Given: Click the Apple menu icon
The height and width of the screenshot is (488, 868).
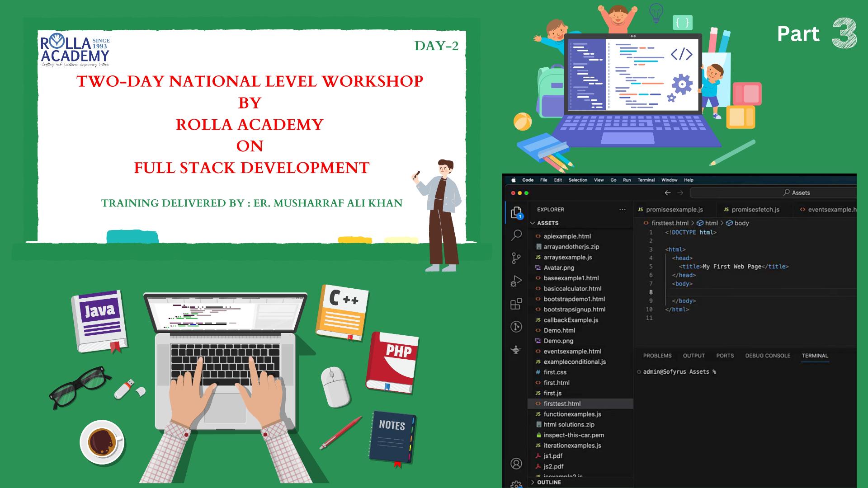Looking at the screenshot, I should click(x=514, y=180).
